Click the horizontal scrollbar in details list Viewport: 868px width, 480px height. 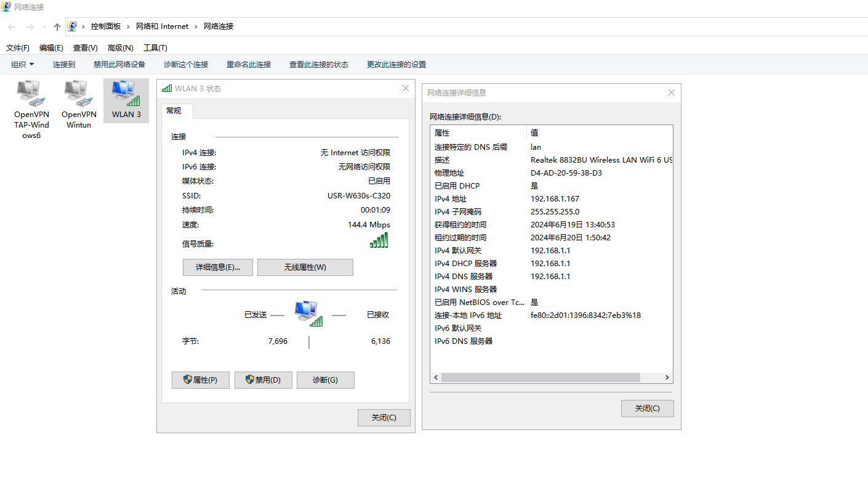(x=540, y=377)
